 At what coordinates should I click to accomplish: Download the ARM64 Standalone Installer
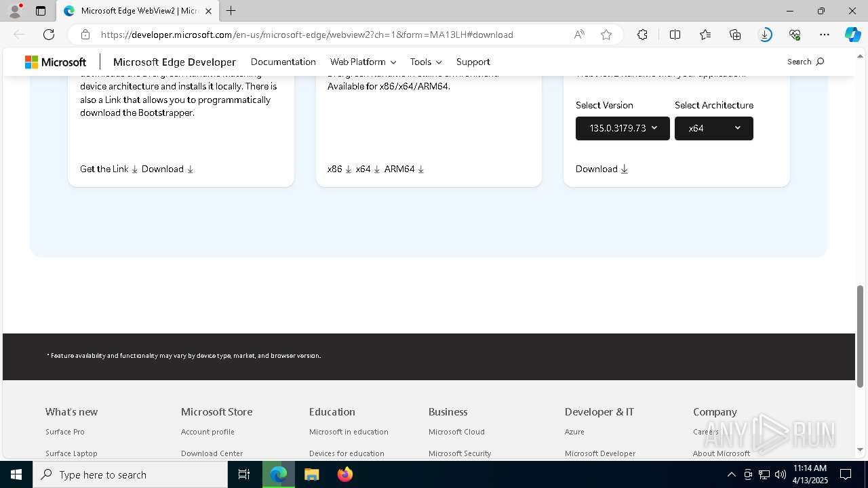click(x=404, y=169)
